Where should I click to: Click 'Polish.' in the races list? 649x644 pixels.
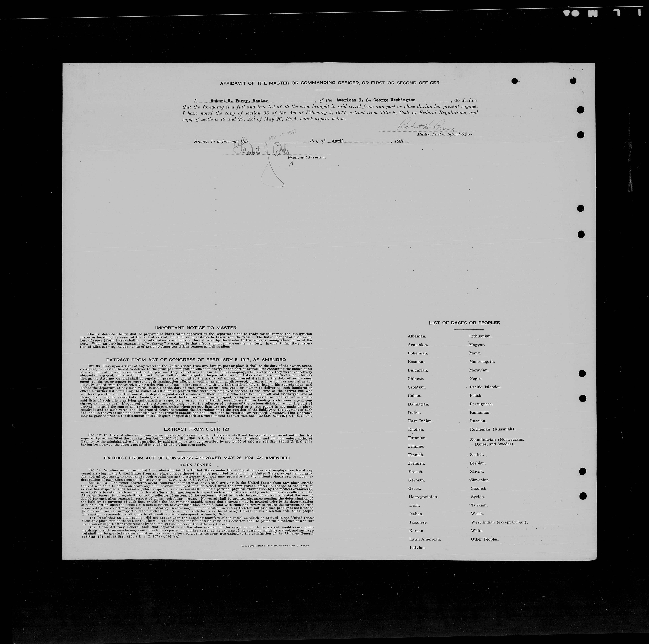tap(476, 396)
